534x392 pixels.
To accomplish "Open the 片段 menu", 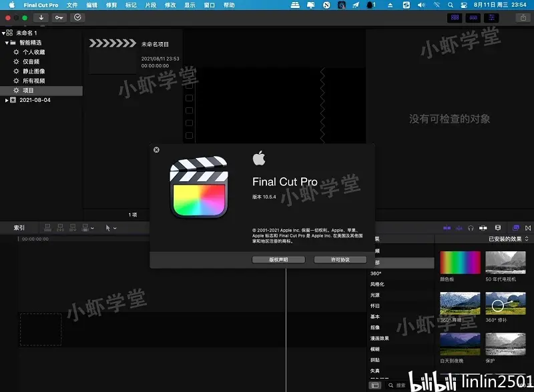I will [151, 5].
